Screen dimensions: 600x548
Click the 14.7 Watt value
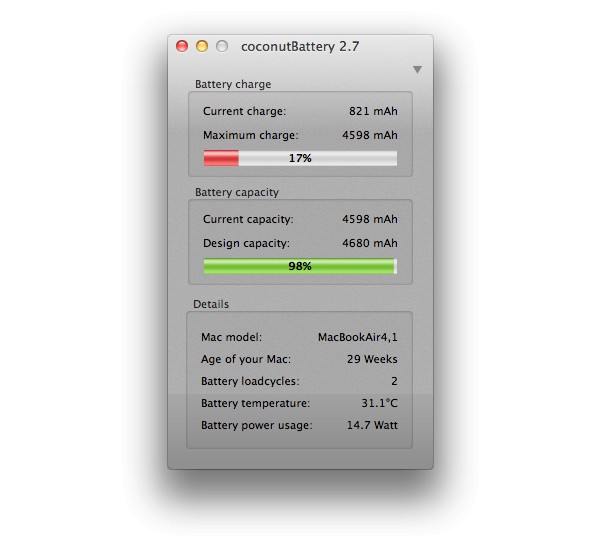pyautogui.click(x=372, y=425)
